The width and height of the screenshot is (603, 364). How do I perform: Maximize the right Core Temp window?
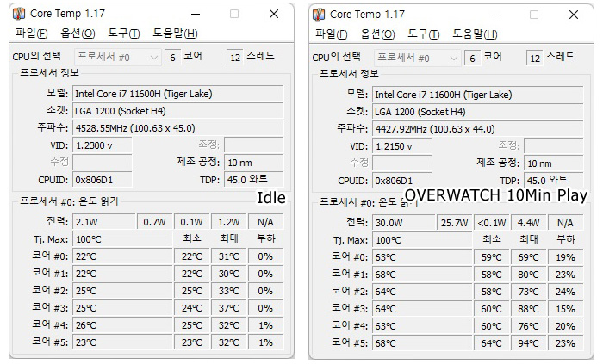534,15
